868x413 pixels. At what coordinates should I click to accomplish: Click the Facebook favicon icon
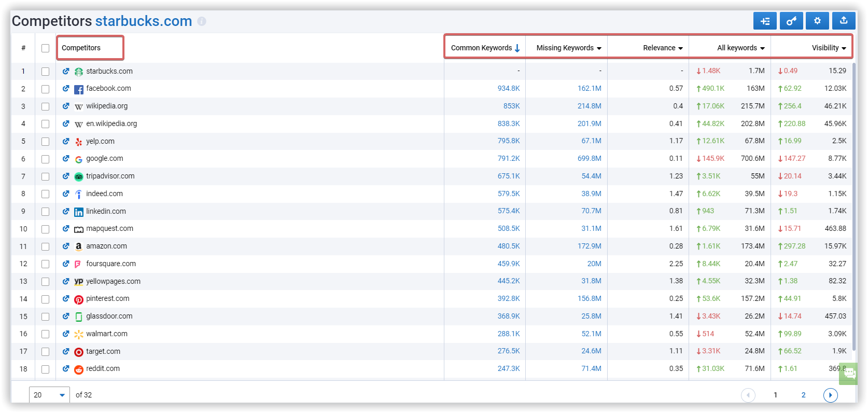79,89
